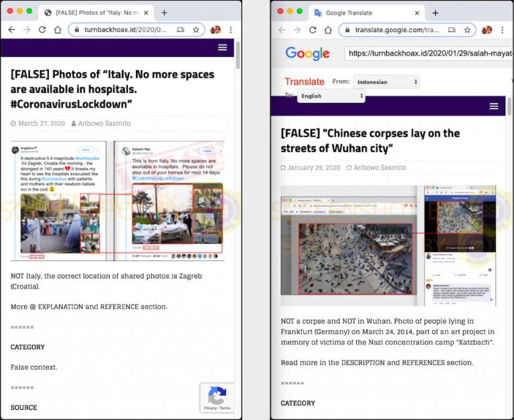Viewport: 514px width, 420px height.
Task: Click back arrow in Google Translate window
Action: (282, 30)
